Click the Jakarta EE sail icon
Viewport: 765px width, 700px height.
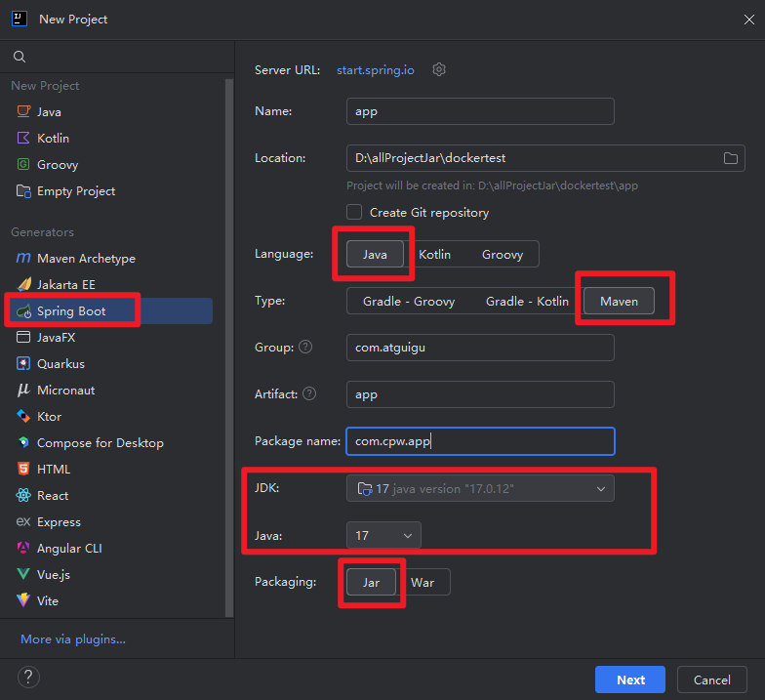coord(23,284)
